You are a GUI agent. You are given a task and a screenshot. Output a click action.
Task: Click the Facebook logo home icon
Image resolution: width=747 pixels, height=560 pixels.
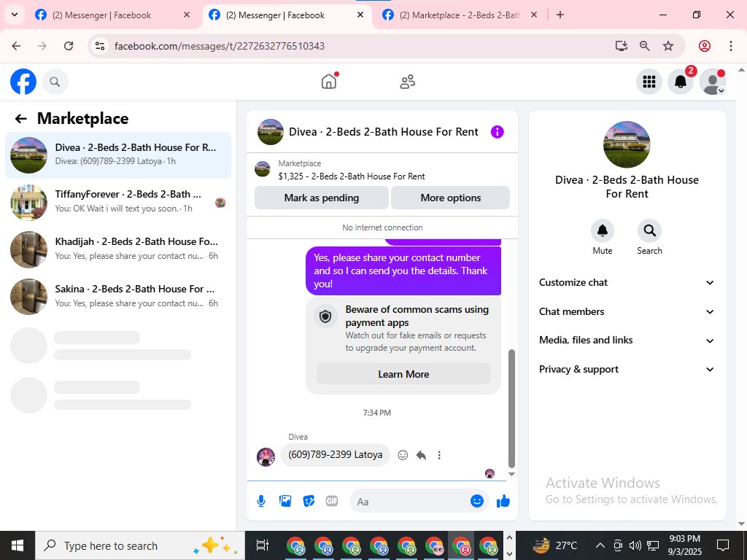click(23, 82)
